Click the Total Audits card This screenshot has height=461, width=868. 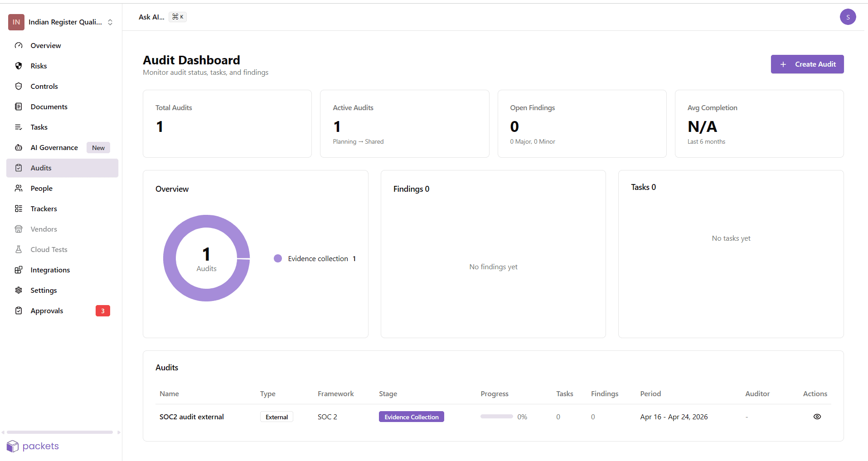tap(227, 124)
